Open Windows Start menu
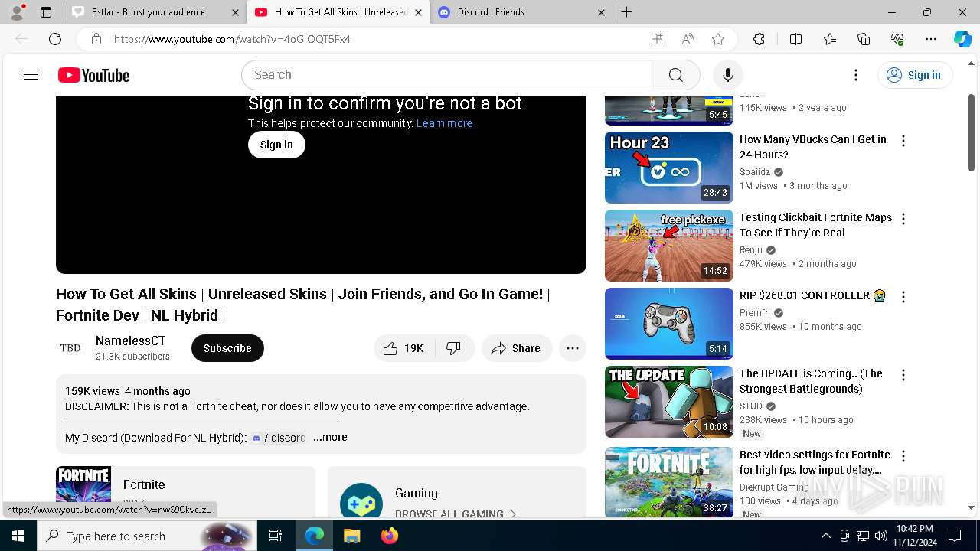 tap(18, 536)
